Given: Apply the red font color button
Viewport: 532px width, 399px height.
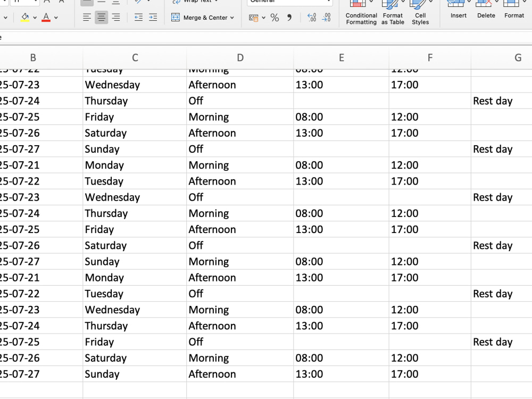Looking at the screenshot, I should coord(46,18).
